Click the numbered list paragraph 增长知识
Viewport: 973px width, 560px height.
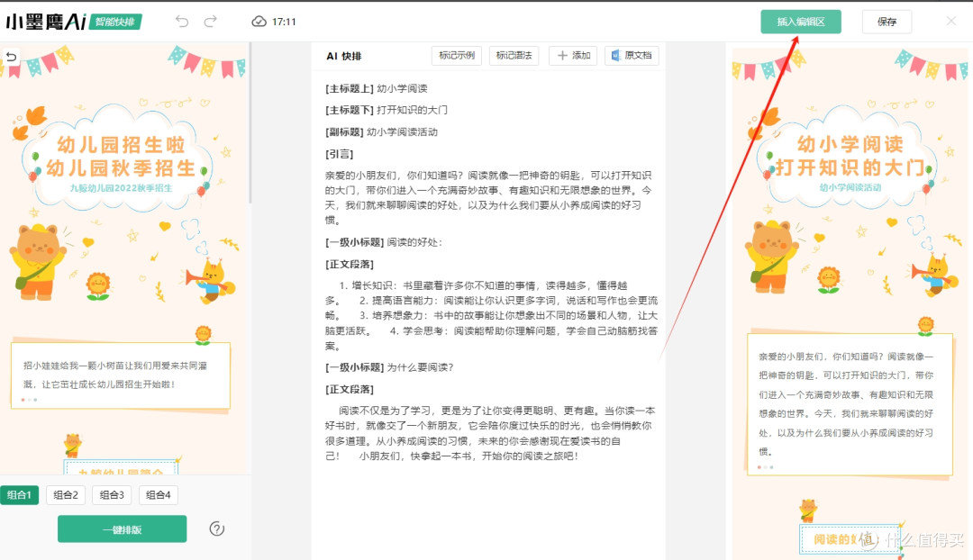(492, 316)
